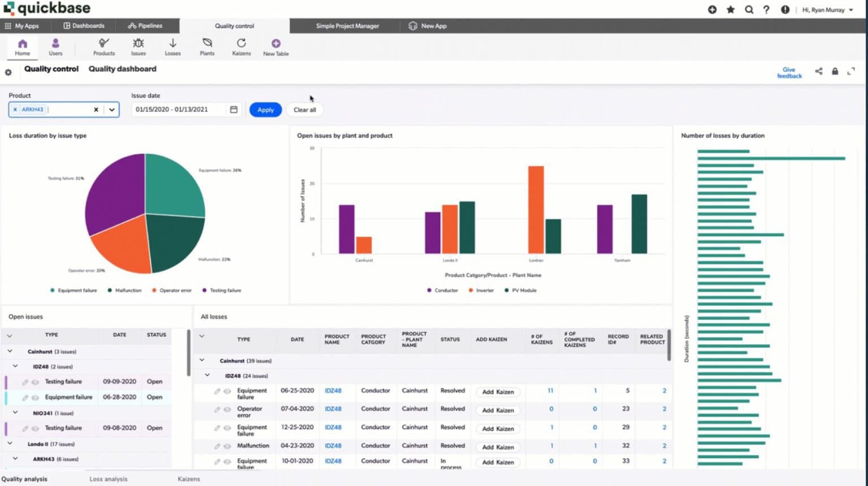Open the Product filter dropdown
Image resolution: width=868 pixels, height=486 pixels.
point(111,109)
